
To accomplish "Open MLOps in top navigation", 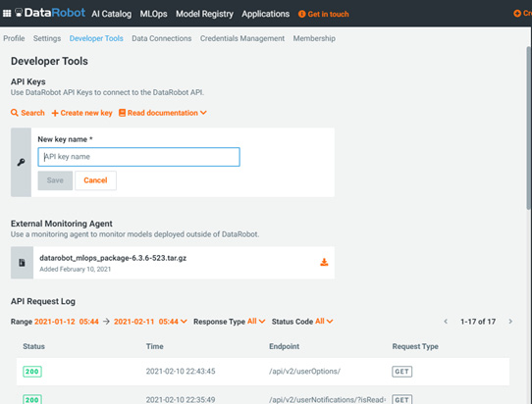I will (x=153, y=14).
